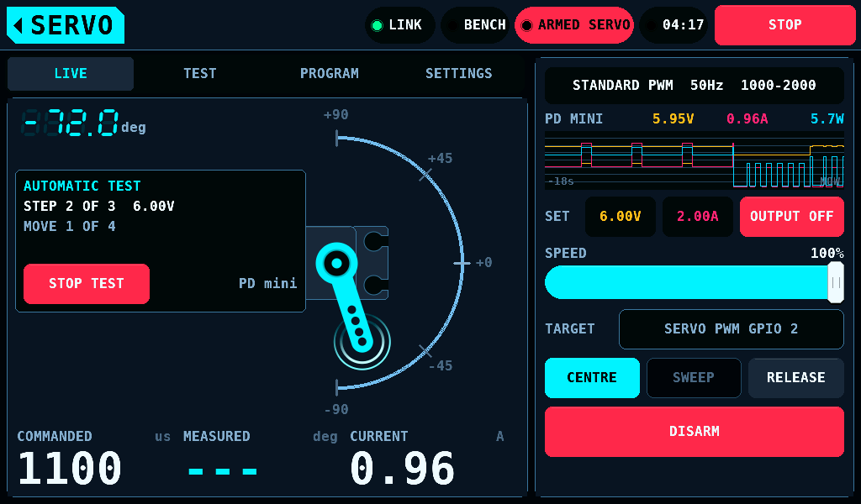Screen dimensions: 861x504
Task: Edit the 2.00A current limit field
Action: [697, 217]
